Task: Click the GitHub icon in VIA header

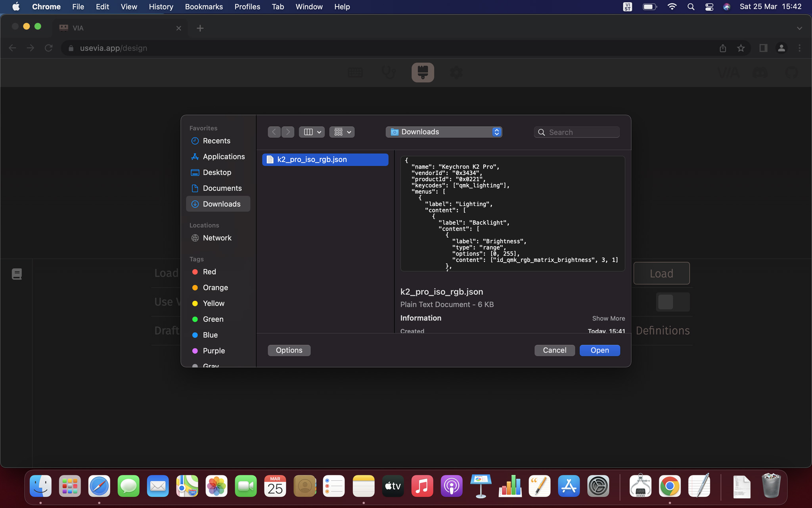Action: 791,73
